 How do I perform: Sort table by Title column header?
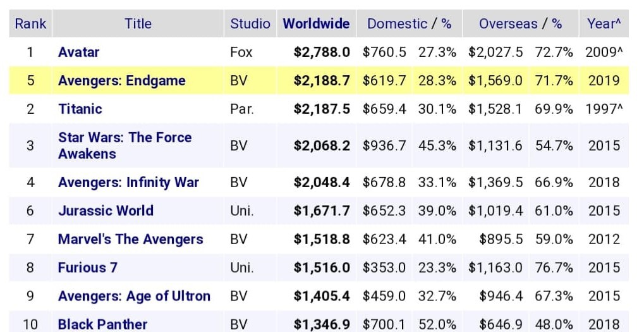pyautogui.click(x=138, y=24)
